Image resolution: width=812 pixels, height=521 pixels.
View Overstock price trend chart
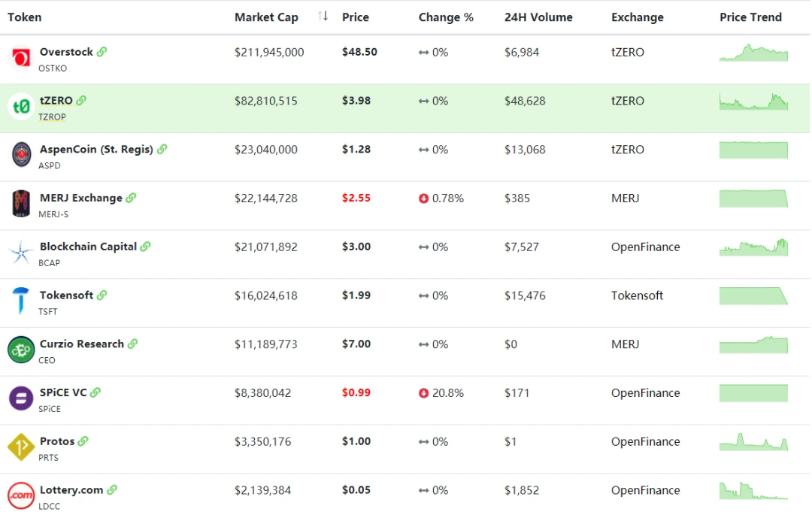click(x=753, y=53)
